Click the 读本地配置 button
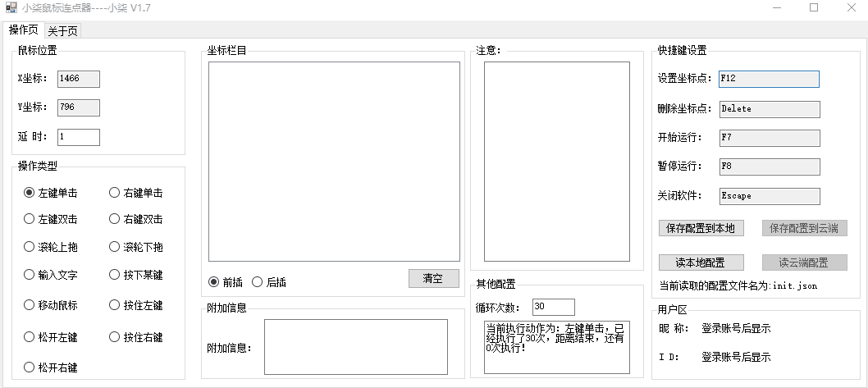Image resolution: width=868 pixels, height=388 pixels. coord(701,262)
